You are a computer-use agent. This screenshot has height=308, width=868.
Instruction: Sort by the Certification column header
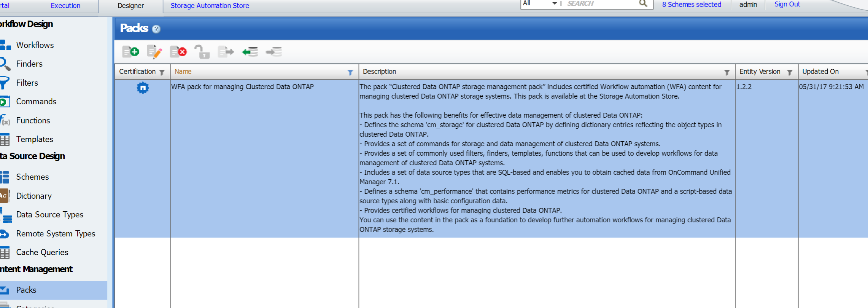tap(137, 72)
